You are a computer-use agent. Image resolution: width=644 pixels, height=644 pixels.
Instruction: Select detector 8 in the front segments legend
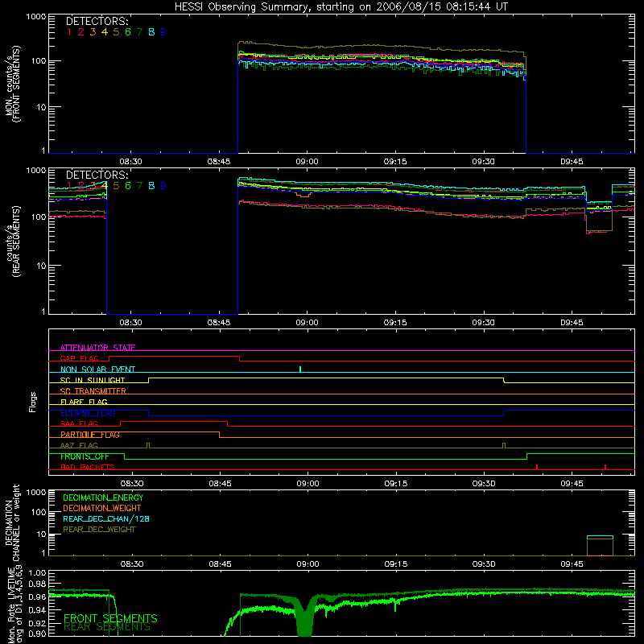tap(151, 32)
